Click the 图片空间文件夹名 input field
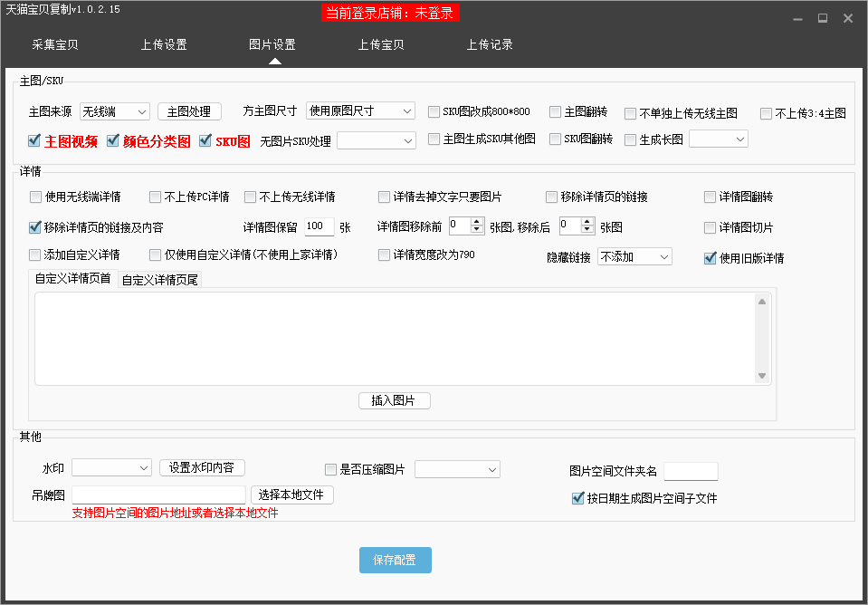 pyautogui.click(x=690, y=471)
